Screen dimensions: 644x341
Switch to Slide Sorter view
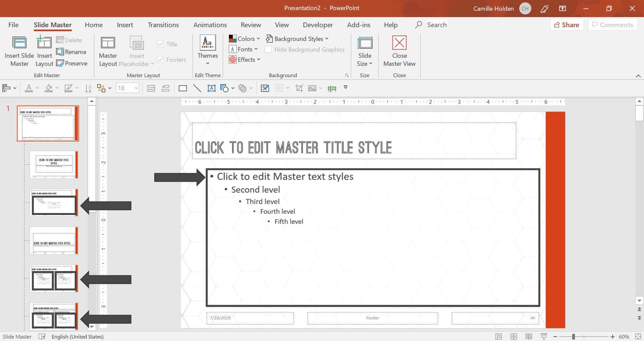(514, 336)
